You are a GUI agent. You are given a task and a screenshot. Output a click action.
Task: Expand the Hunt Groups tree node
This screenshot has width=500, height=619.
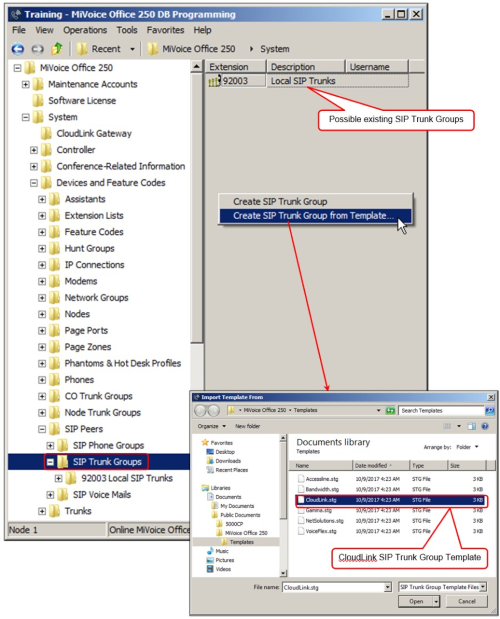pos(42,248)
